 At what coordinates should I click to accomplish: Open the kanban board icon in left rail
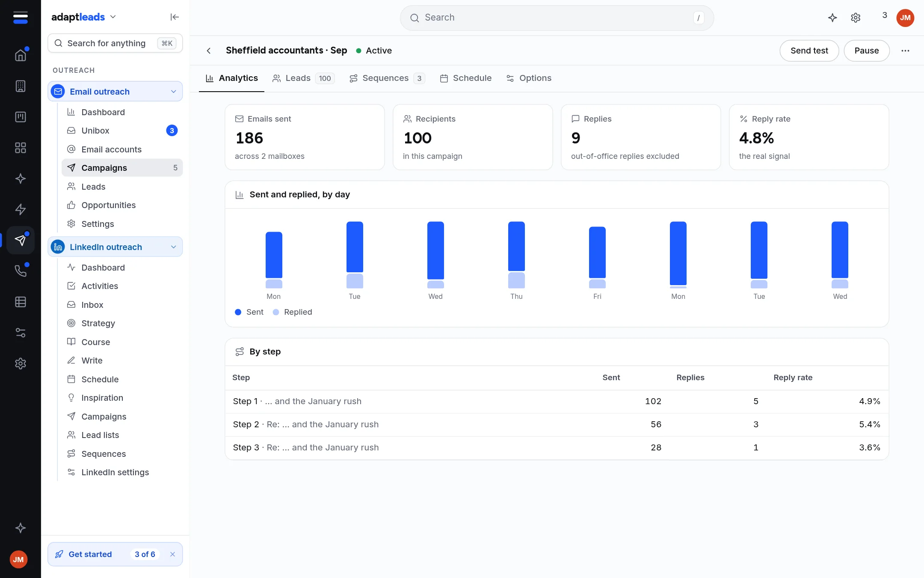click(x=21, y=117)
